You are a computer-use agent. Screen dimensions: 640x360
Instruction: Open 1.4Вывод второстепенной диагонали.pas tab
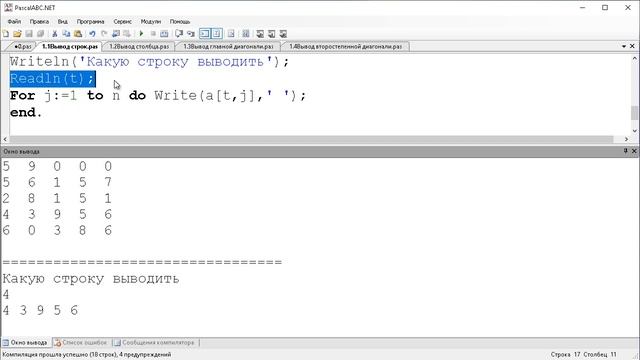coord(346,47)
